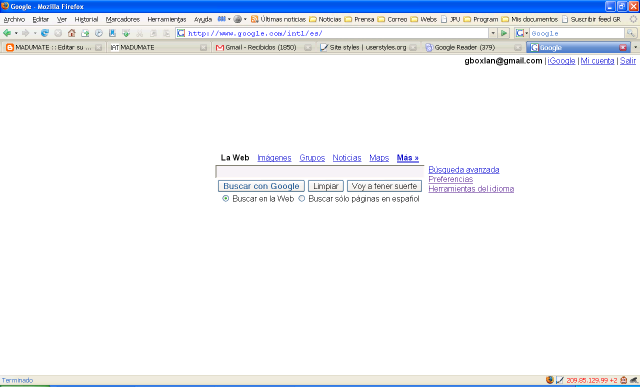Click the RSS icon of Últimas noticias
This screenshot has height=387, width=640.
[255, 19]
